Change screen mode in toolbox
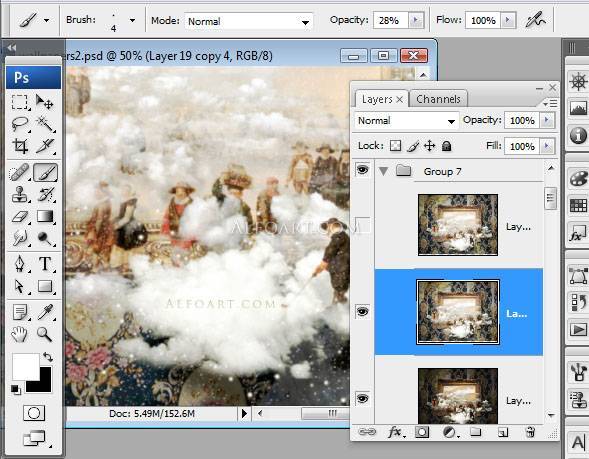The height and width of the screenshot is (459, 589). 34,438
